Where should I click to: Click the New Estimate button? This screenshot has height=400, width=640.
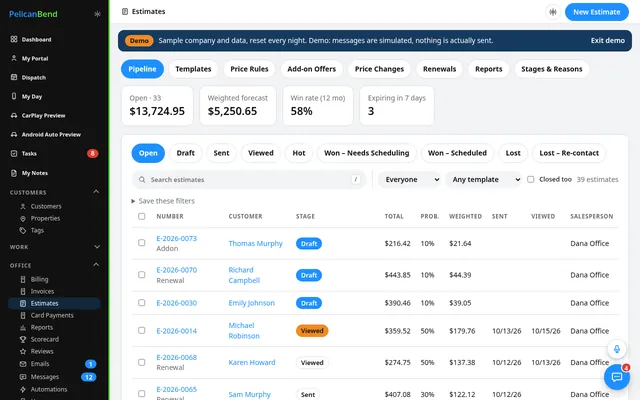pos(597,12)
